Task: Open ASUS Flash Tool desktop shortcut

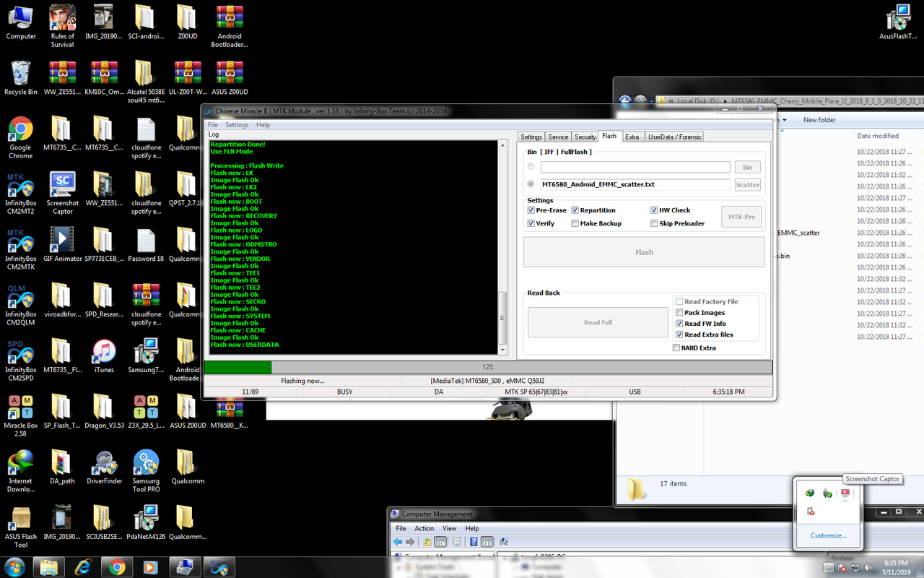Action: point(21,527)
